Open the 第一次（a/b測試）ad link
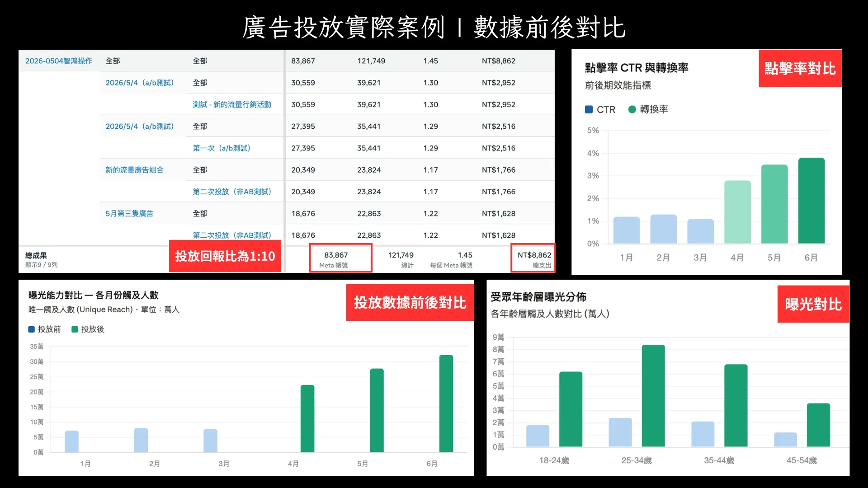The width and height of the screenshot is (868, 488). [222, 148]
